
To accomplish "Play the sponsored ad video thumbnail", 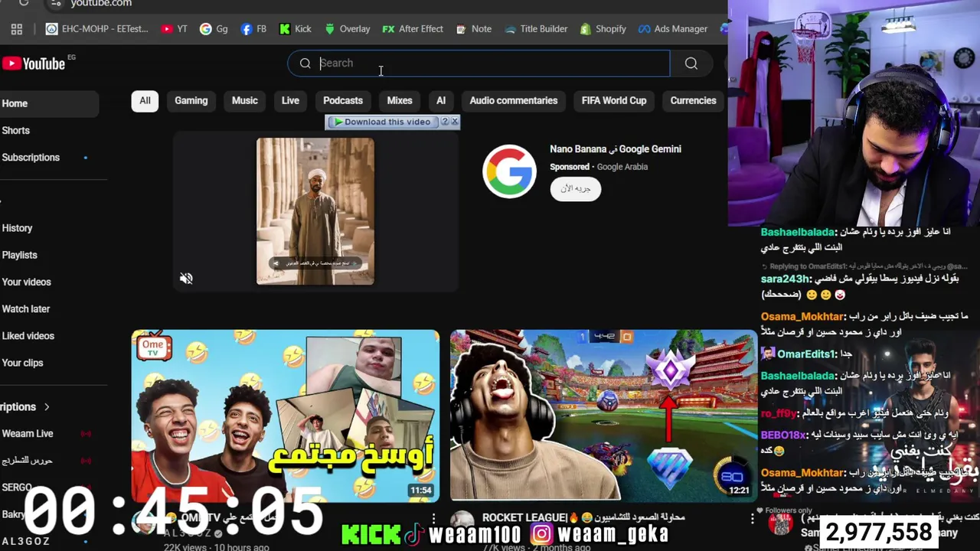I will pos(315,211).
